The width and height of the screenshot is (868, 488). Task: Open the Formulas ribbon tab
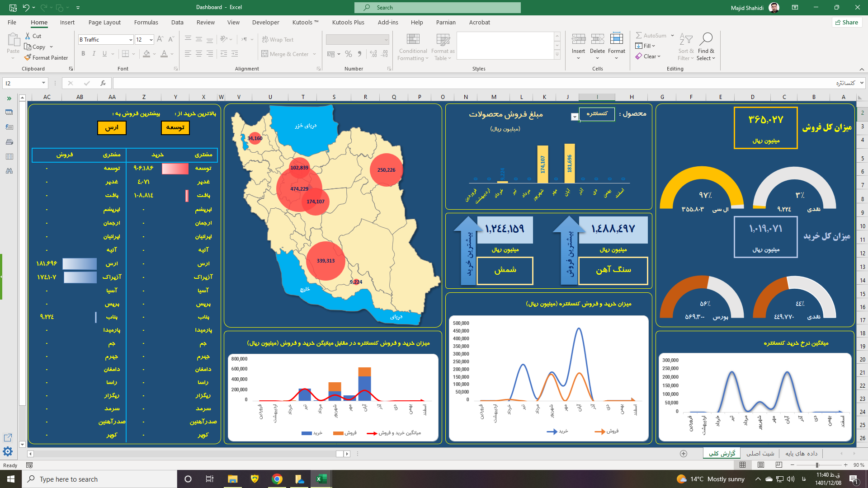pyautogui.click(x=146, y=22)
